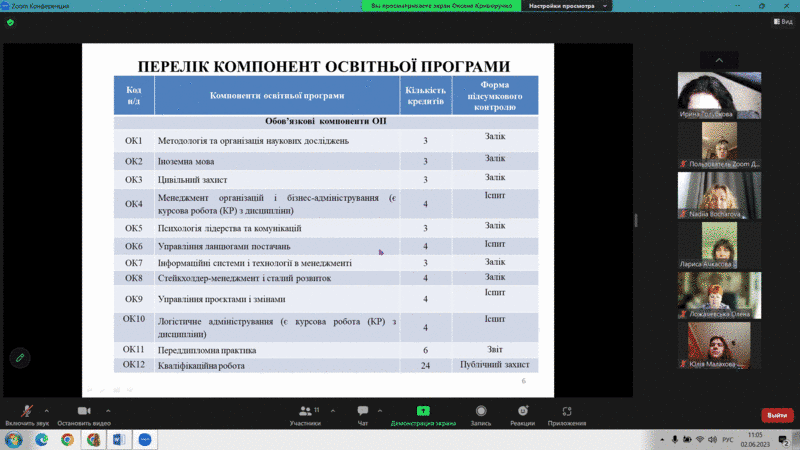Click the Кількість кредитів column header
Screen dimensions: 800x450
pos(426,95)
